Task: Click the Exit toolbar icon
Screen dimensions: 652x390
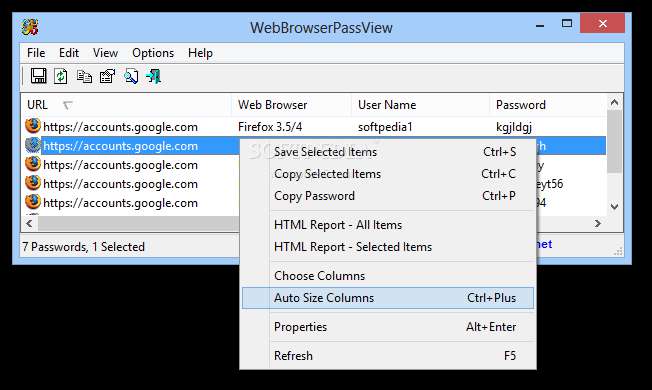Action: [x=153, y=77]
